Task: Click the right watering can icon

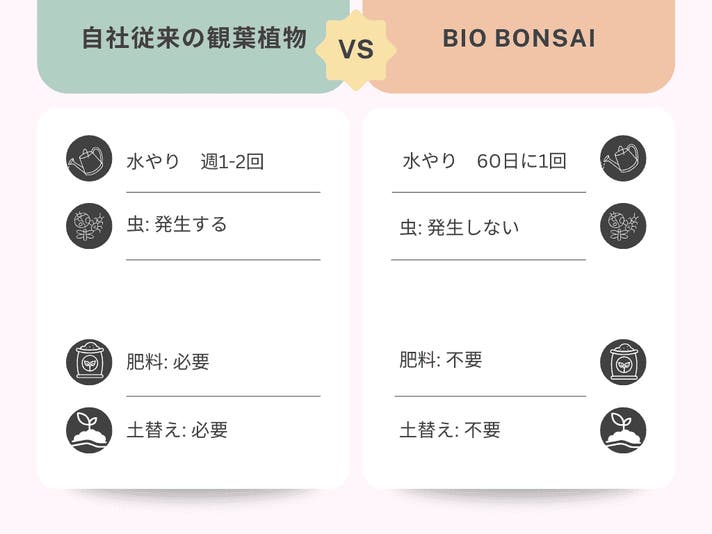Action: [623, 159]
